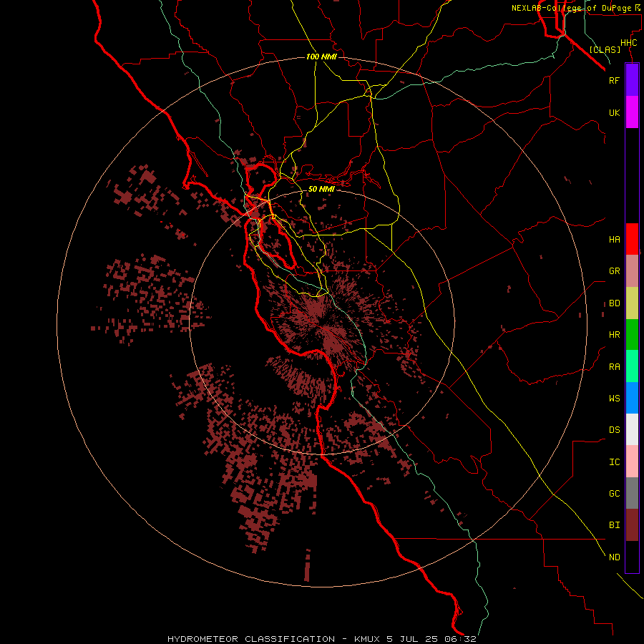
Task: Click the 'UK' legend label
Action: 614,112
